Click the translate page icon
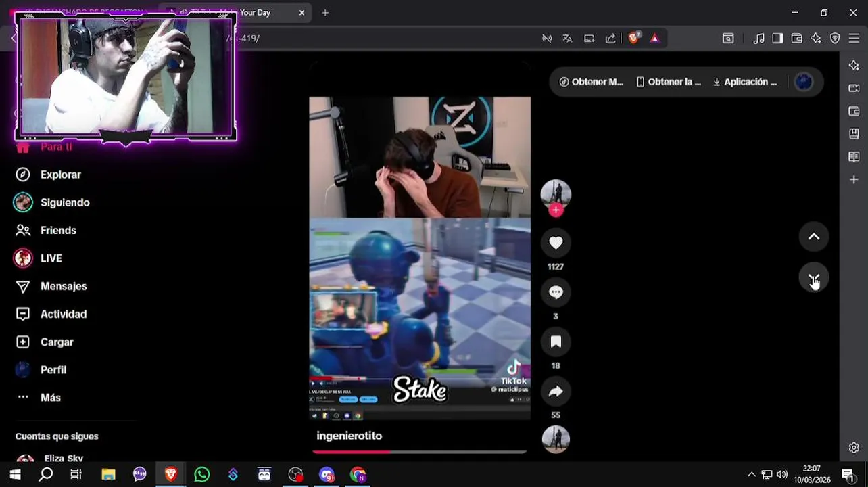Image resolution: width=868 pixels, height=487 pixels. point(567,39)
